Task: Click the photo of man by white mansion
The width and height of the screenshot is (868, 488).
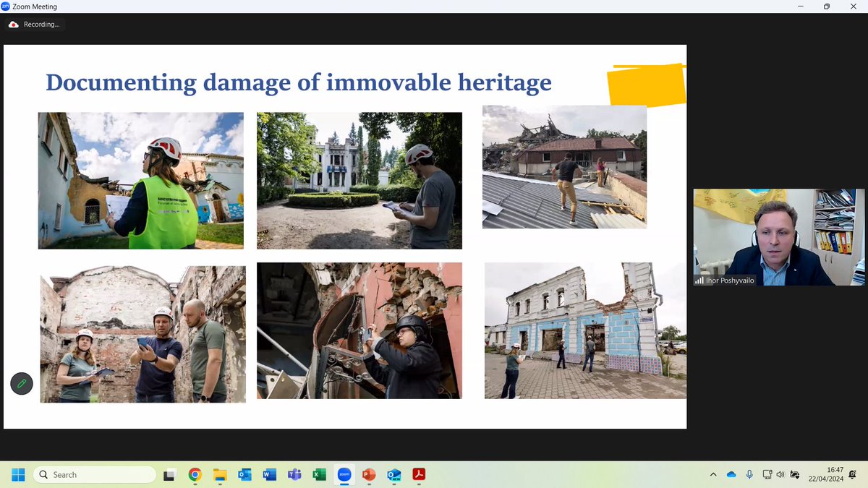Action: (x=359, y=181)
